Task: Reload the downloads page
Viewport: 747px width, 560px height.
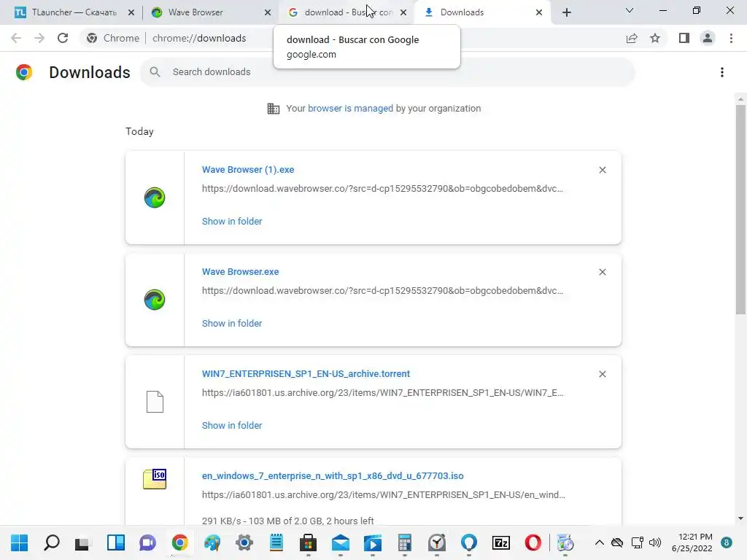Action: point(63,38)
